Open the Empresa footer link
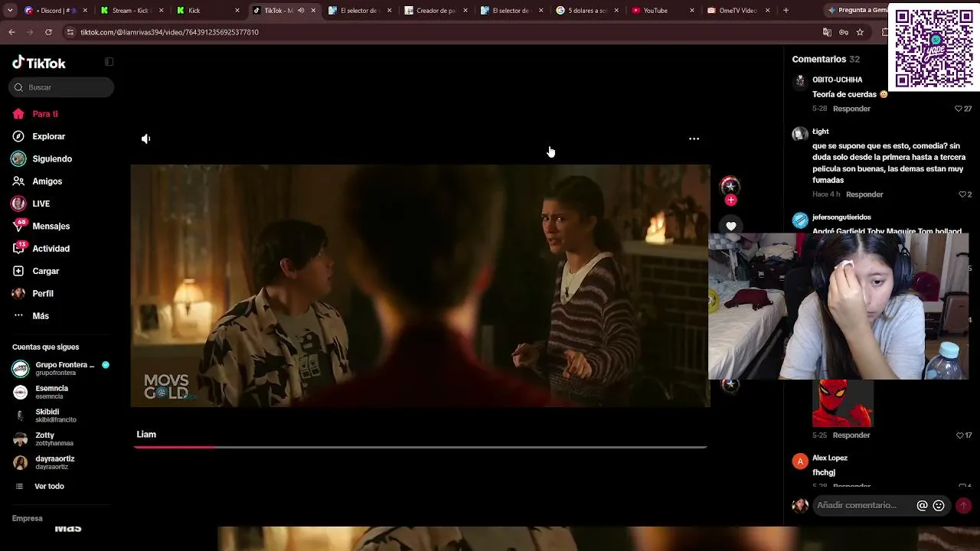This screenshot has height=551, width=980. click(x=28, y=519)
